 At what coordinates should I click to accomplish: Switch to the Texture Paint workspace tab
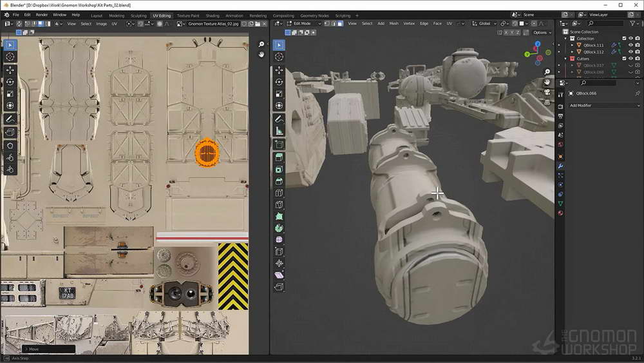pyautogui.click(x=188, y=15)
